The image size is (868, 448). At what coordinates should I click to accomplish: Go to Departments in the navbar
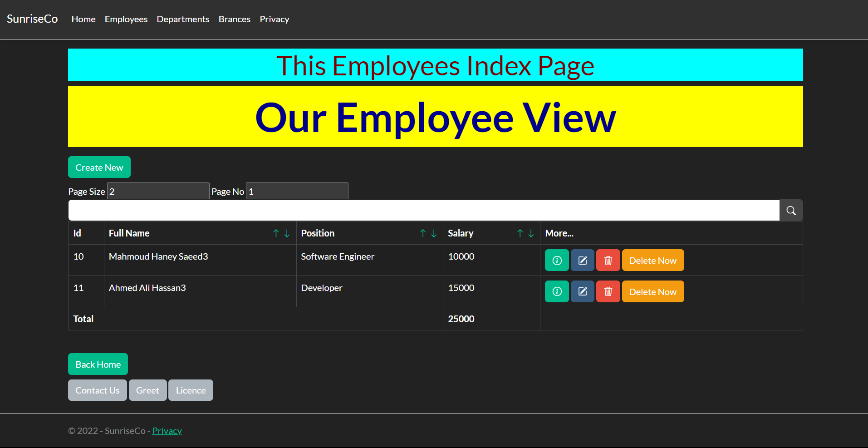[x=183, y=19]
